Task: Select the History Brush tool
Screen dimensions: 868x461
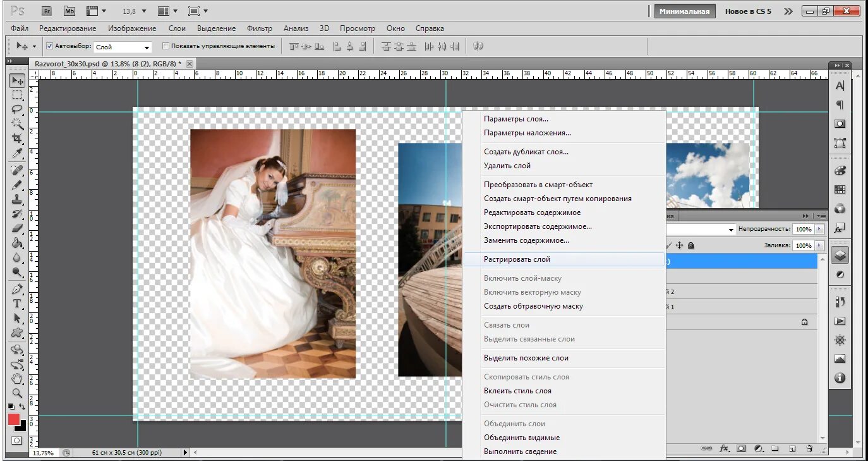Action: tap(17, 214)
